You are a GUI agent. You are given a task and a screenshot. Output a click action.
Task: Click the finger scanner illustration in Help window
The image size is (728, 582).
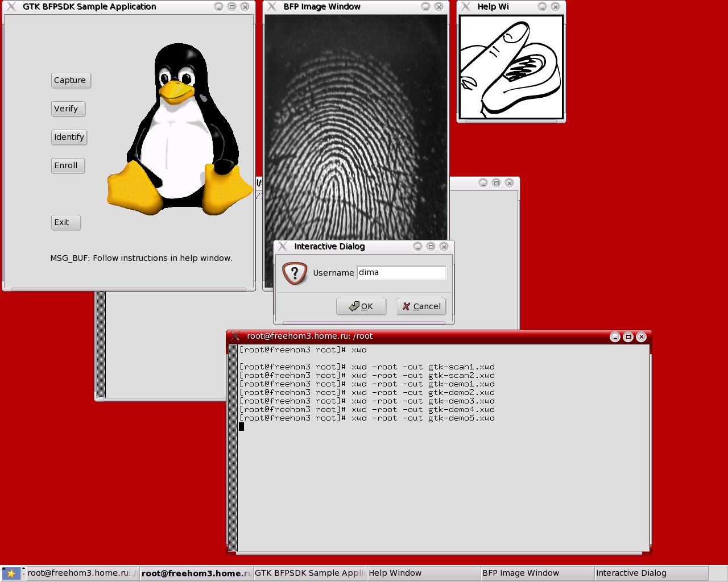click(511, 67)
